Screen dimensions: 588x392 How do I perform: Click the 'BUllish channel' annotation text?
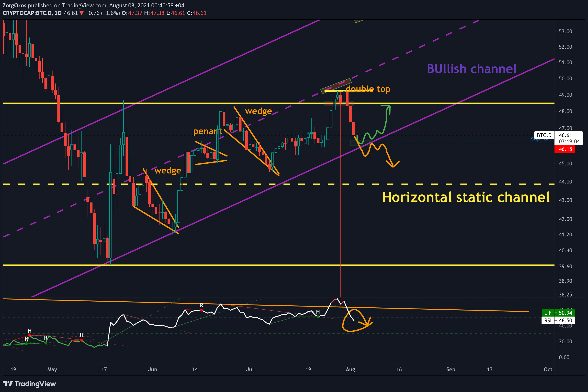[471, 69]
